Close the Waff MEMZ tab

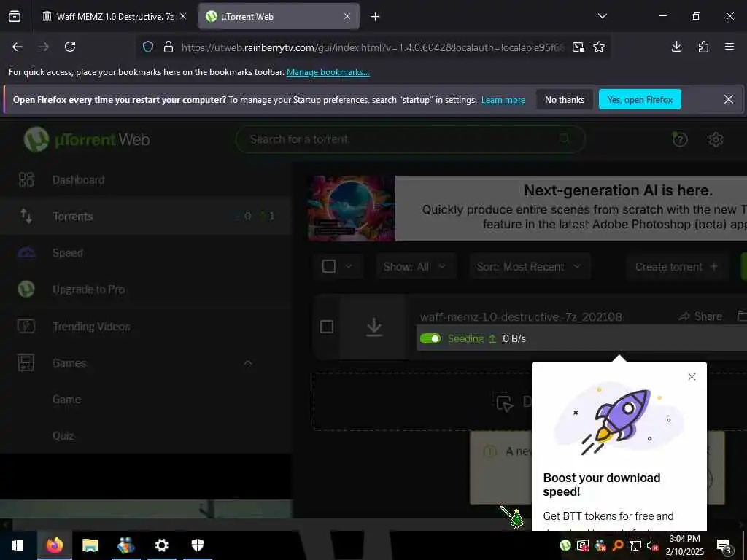point(183,16)
